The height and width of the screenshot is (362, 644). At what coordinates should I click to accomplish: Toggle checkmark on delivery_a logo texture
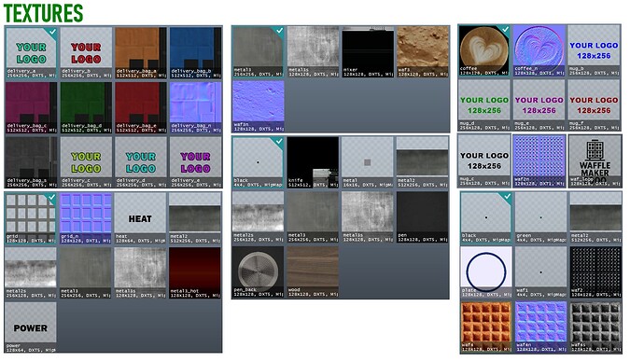pyautogui.click(x=52, y=31)
